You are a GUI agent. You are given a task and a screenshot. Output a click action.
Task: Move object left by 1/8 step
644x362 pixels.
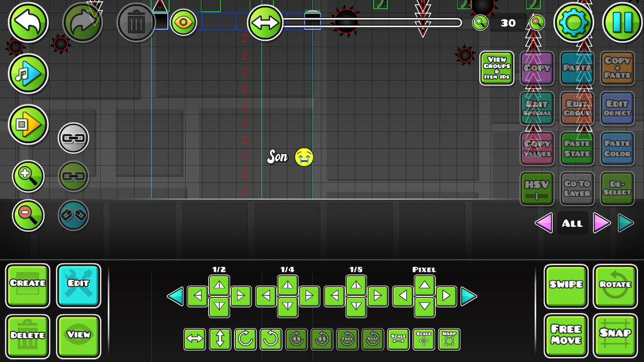point(335,296)
